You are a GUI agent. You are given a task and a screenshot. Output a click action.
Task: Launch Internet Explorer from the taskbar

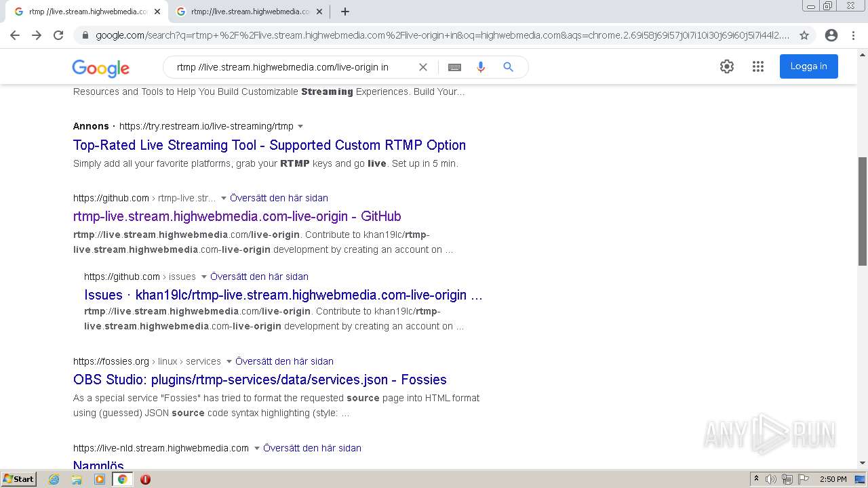tap(54, 479)
